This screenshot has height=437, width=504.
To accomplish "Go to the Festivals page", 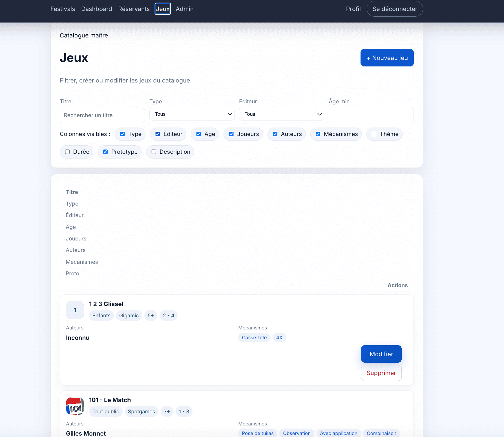I will point(63,9).
